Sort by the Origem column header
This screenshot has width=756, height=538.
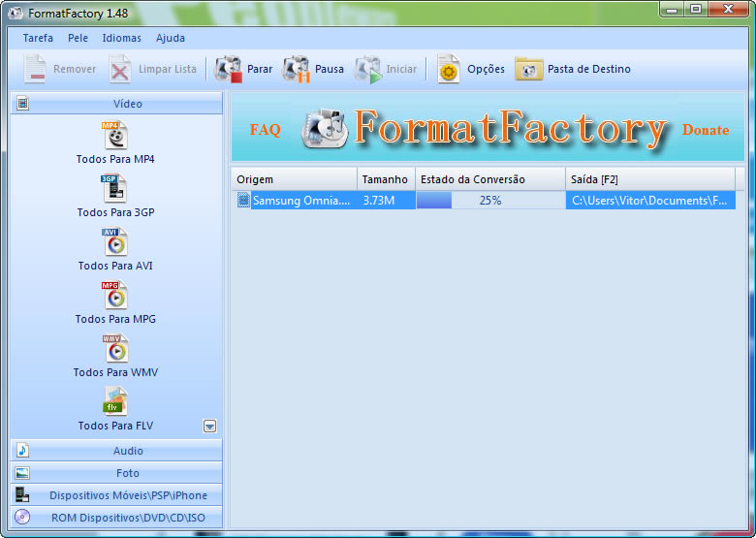pos(294,179)
